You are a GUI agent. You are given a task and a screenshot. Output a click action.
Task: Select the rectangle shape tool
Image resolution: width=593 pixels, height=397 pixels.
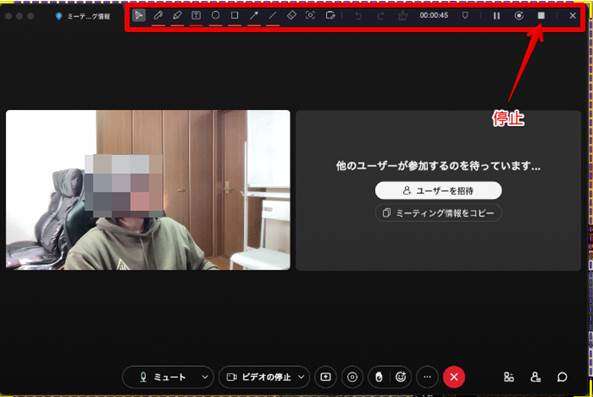(x=234, y=16)
